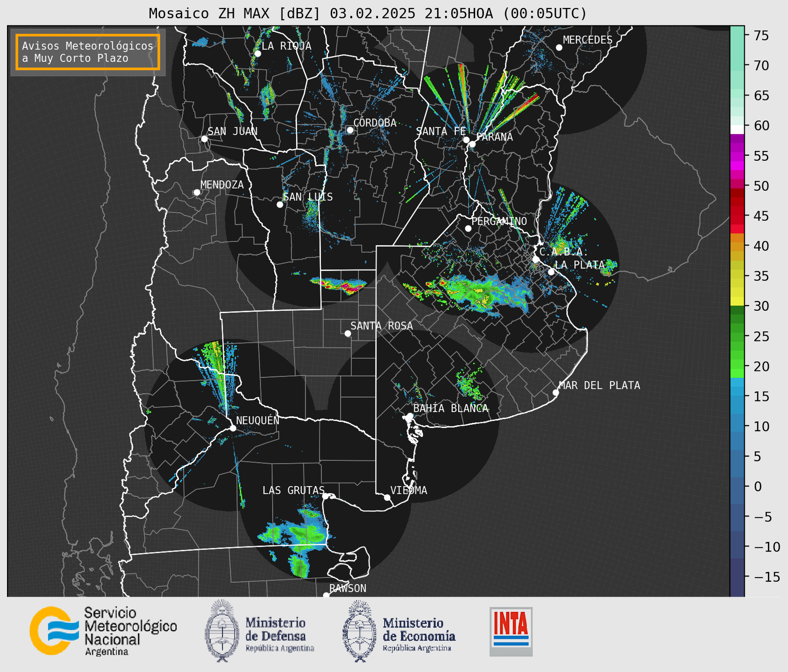Image resolution: width=788 pixels, height=672 pixels.
Task: Click the Neuquén city marker
Action: pos(233,428)
